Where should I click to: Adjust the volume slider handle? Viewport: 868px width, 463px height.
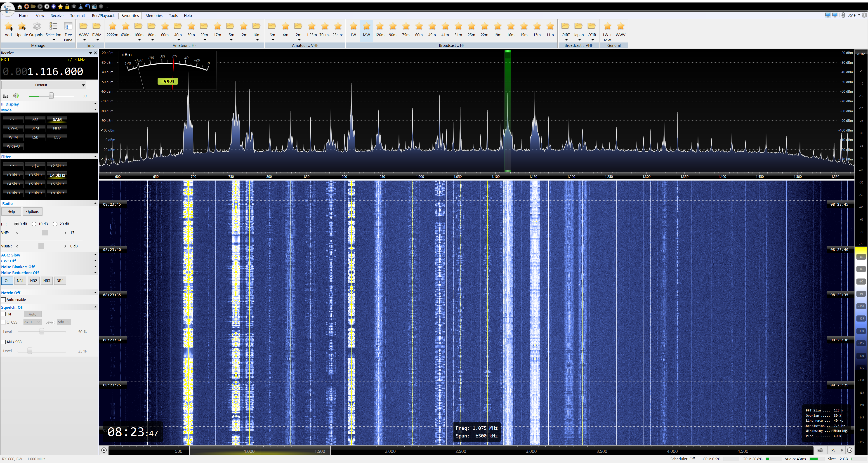[51, 96]
